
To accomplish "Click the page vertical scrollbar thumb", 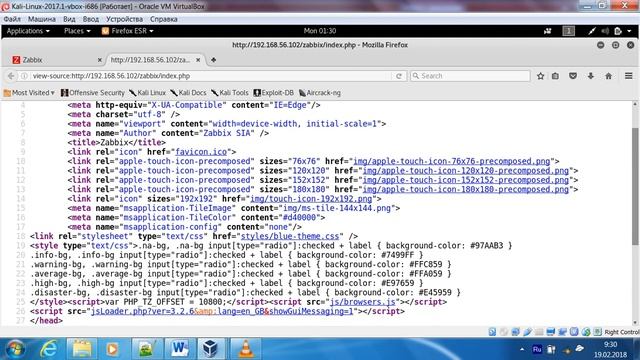I will pos(635,186).
